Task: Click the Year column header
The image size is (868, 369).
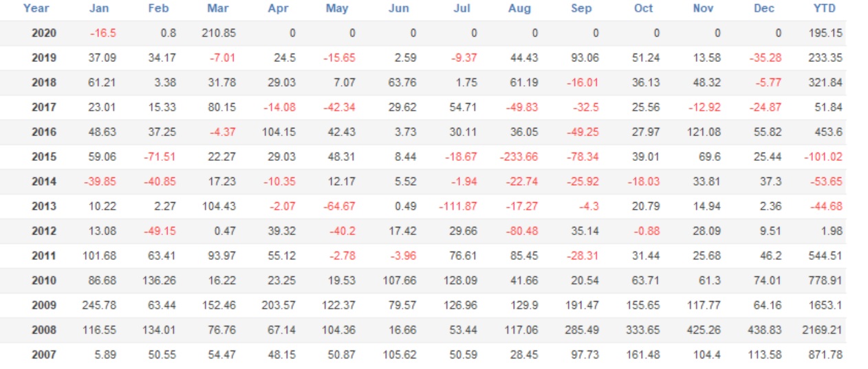Action: pyautogui.click(x=36, y=9)
